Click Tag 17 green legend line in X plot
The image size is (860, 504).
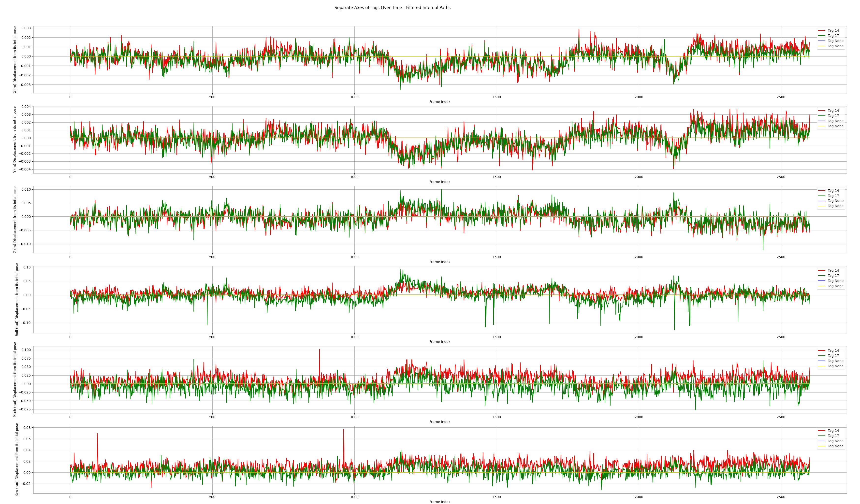pos(821,36)
